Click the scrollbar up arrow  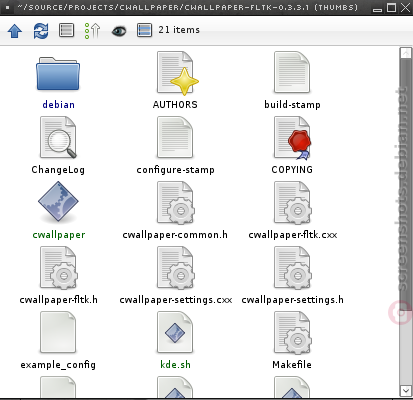[x=405, y=53]
